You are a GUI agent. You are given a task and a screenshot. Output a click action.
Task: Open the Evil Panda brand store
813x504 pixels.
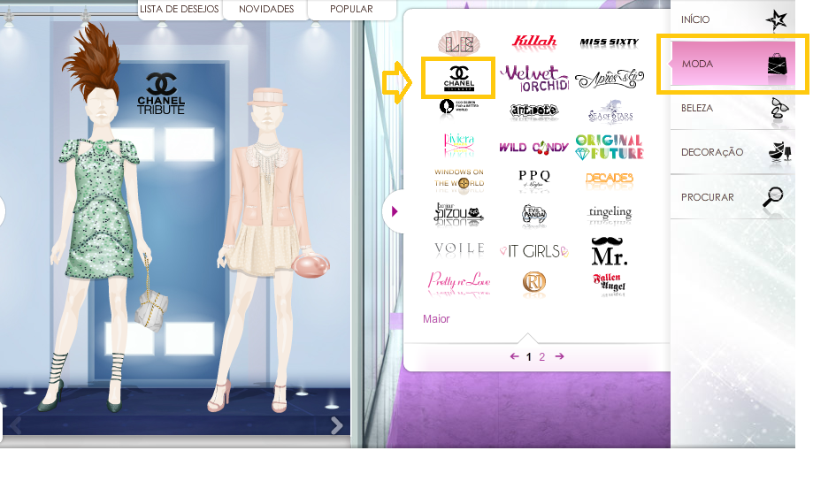coord(534,215)
